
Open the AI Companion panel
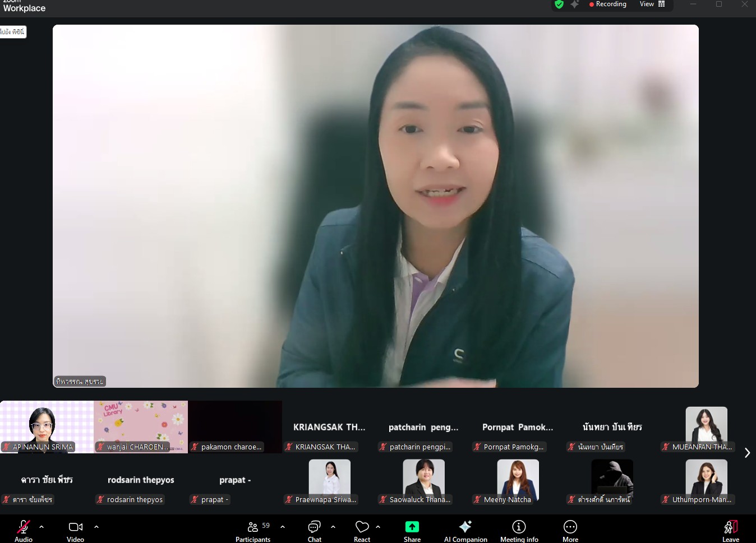click(465, 530)
